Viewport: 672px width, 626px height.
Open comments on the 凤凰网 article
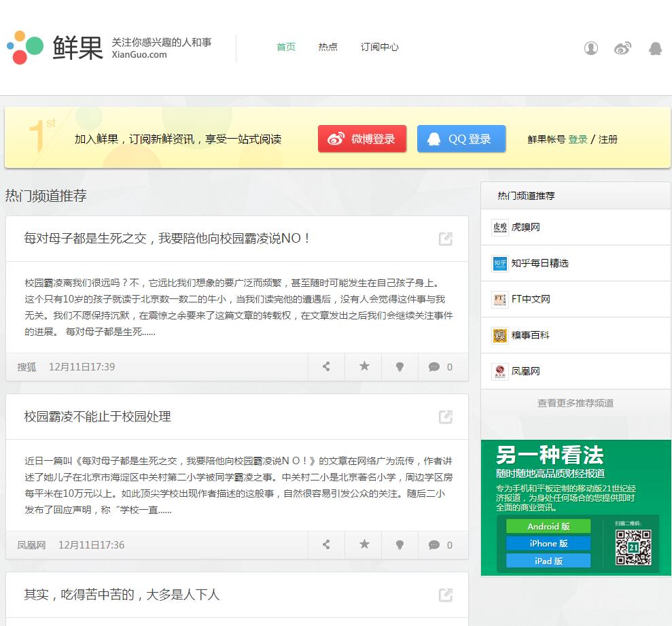point(440,545)
